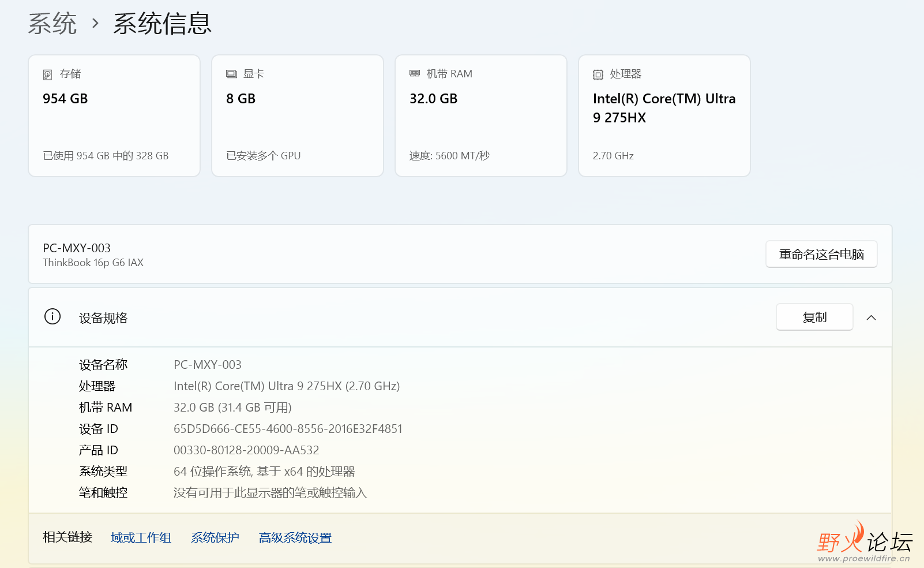The width and height of the screenshot is (924, 568).
Task: Click the 设备 ID value 65D5D666-CE55…
Action: point(288,429)
